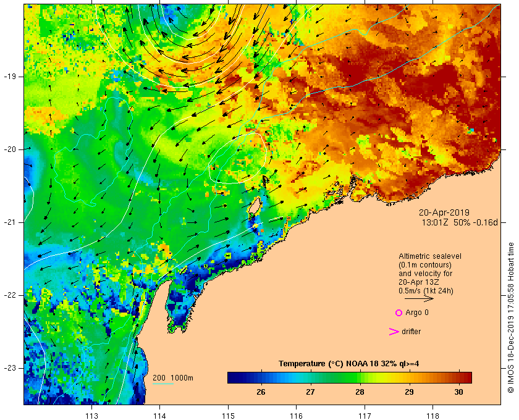Screen dimensions: 519x420
Task: Click the (0.1m contours) legend line
Action: 425,265
